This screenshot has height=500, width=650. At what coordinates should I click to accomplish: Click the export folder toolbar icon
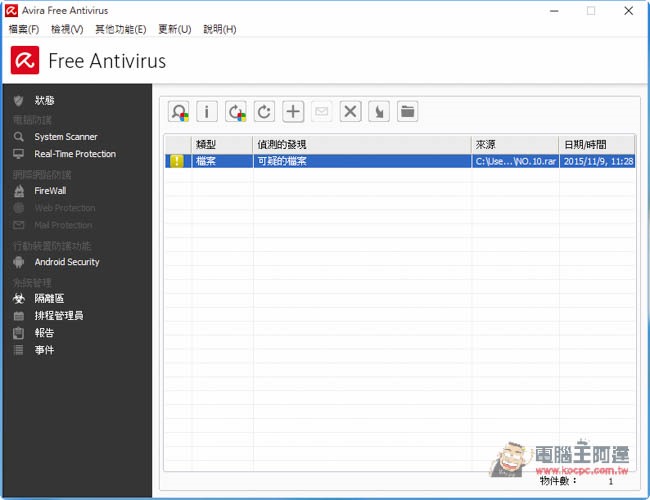click(x=407, y=112)
